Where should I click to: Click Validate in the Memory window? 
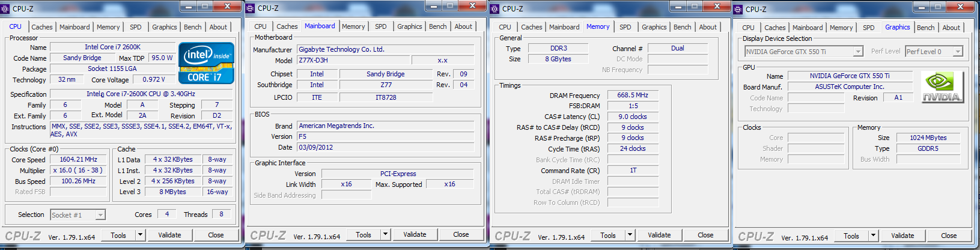(659, 235)
